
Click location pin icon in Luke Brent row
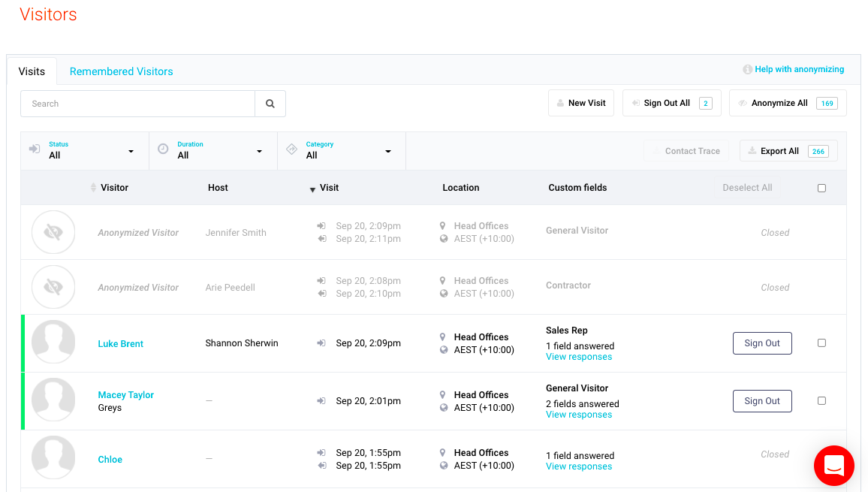coord(442,337)
